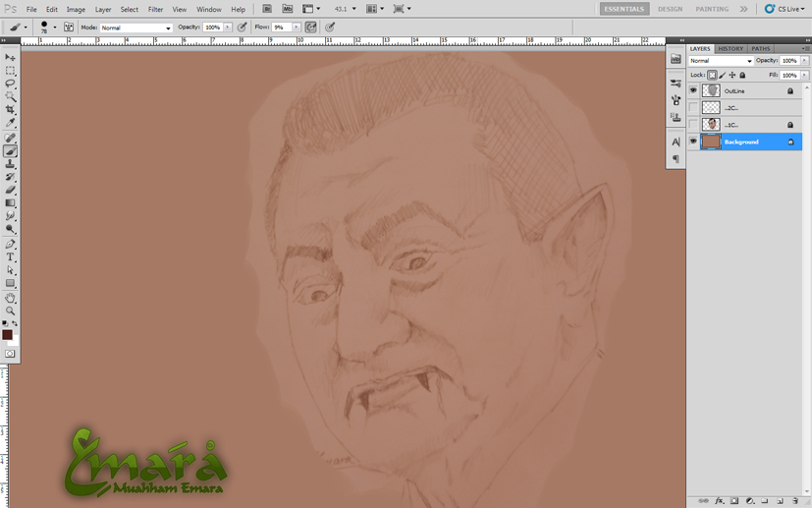Toggle lock transparent pixels
Screen dimensions: 812x508
coord(713,75)
